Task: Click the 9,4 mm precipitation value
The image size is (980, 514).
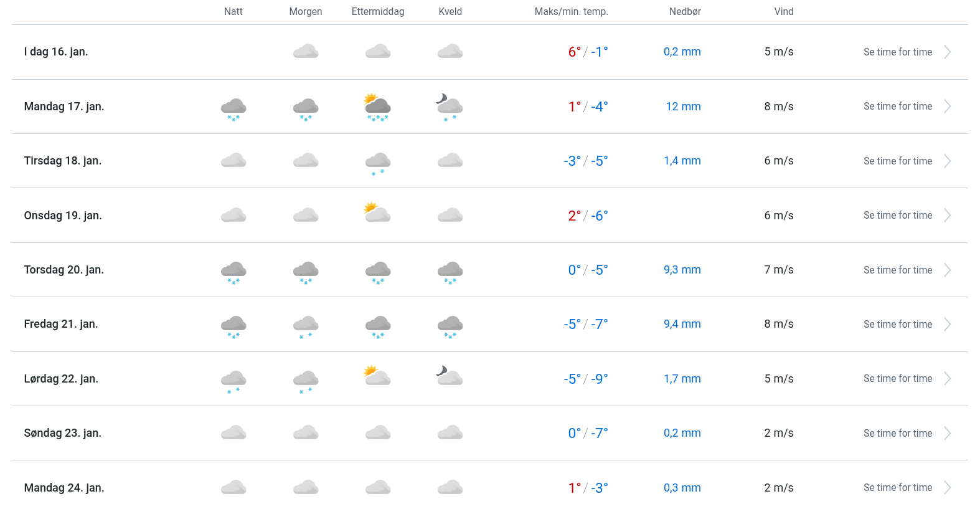Action: tap(682, 324)
